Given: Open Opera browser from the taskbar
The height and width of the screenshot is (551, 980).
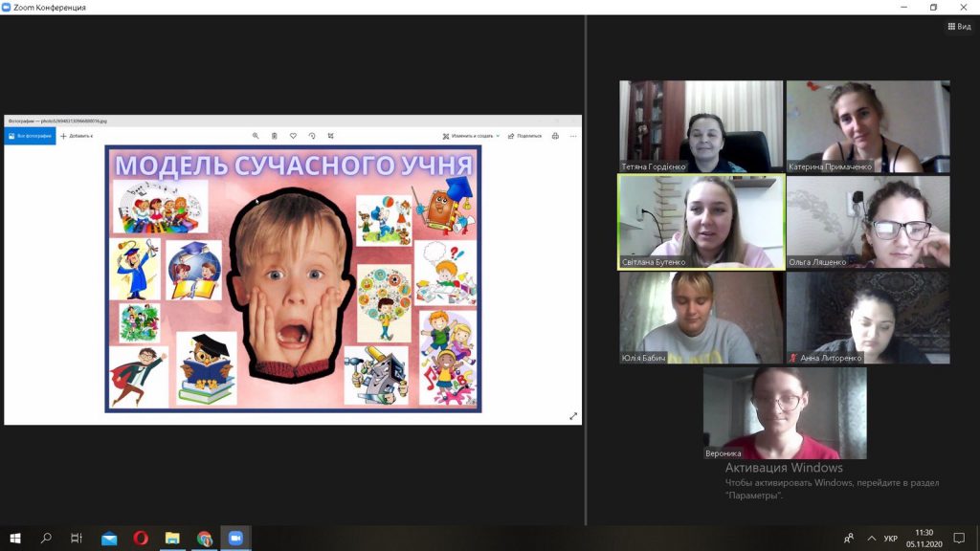Looking at the screenshot, I should (x=141, y=539).
